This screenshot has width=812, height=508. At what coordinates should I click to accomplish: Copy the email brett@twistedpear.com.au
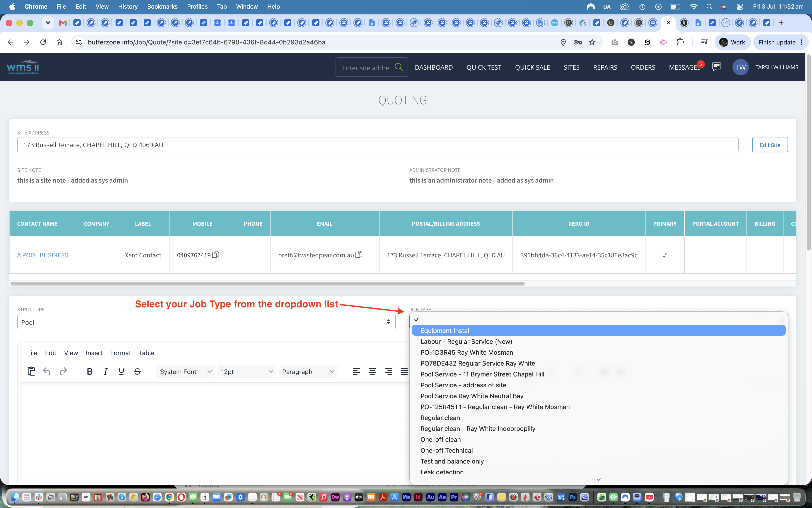click(359, 254)
